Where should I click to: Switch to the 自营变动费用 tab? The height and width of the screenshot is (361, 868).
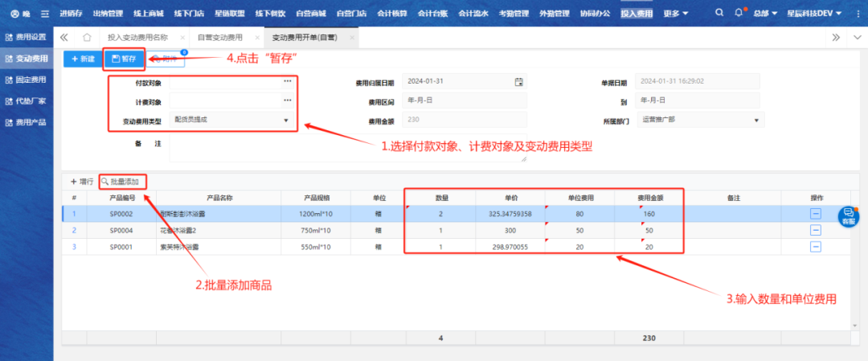click(x=219, y=38)
